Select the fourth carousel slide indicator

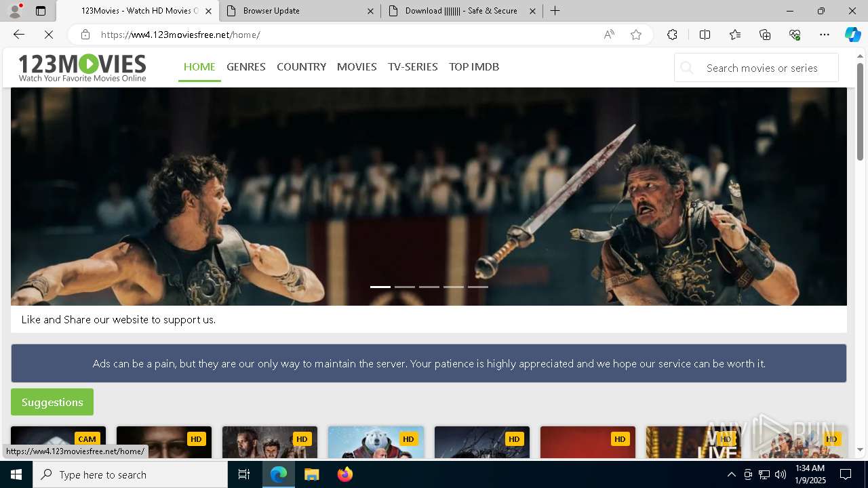(454, 287)
